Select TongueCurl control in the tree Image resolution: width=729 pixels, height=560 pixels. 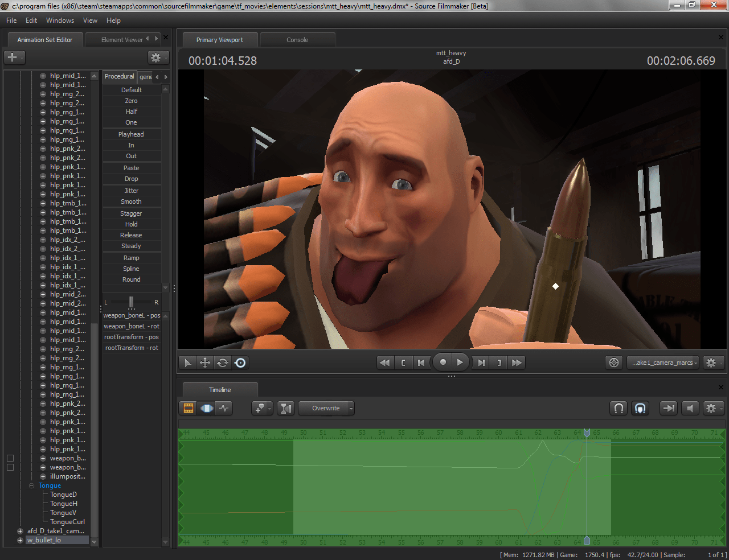coord(67,522)
